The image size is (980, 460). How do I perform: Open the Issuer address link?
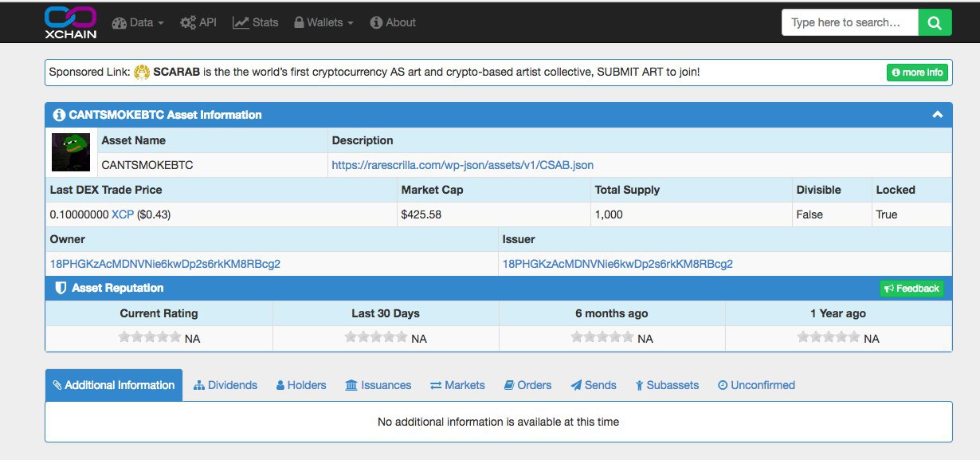pyautogui.click(x=617, y=264)
